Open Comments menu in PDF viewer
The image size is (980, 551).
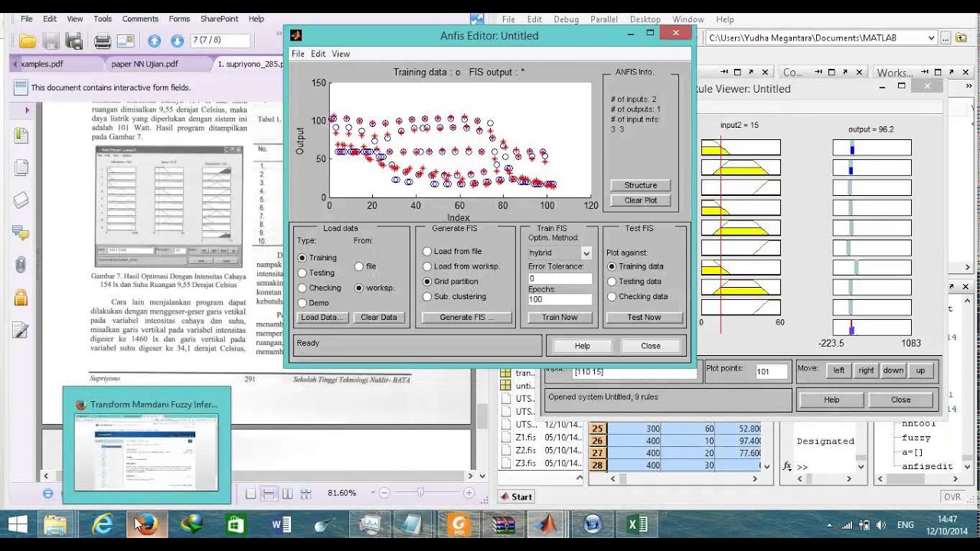coord(140,19)
